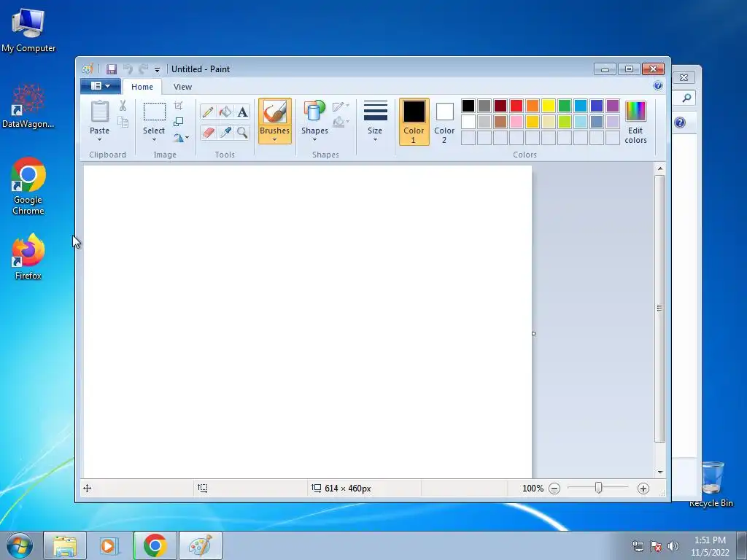
Task: Click the Paint Help question mark icon
Action: [658, 86]
